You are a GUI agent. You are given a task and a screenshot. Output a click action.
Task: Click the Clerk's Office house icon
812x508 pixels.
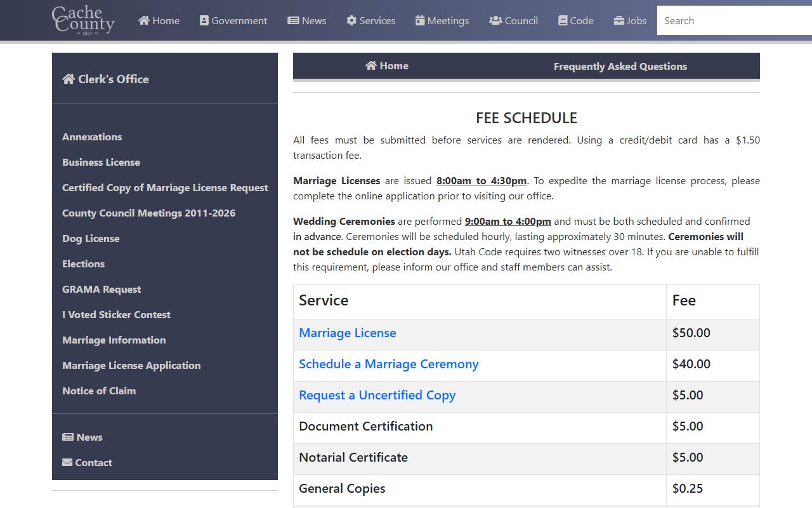[69, 79]
